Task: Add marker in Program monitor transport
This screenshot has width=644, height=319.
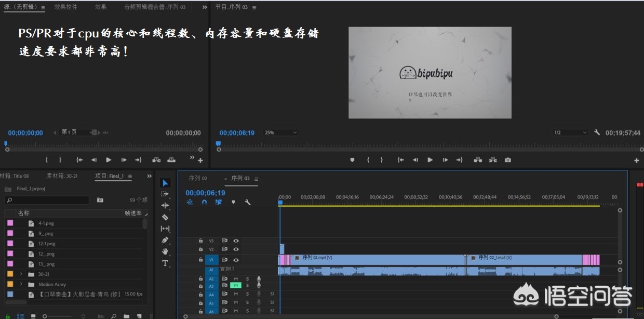Action: 352,160
